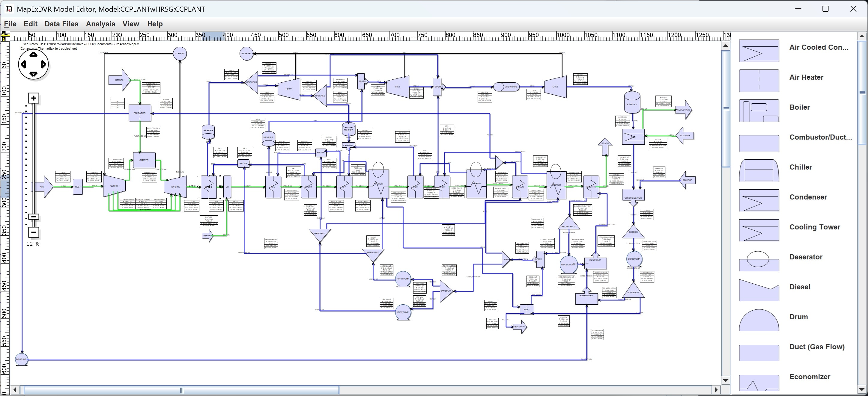The width and height of the screenshot is (868, 396).
Task: Select the Condenser palette icon
Action: [x=759, y=200]
